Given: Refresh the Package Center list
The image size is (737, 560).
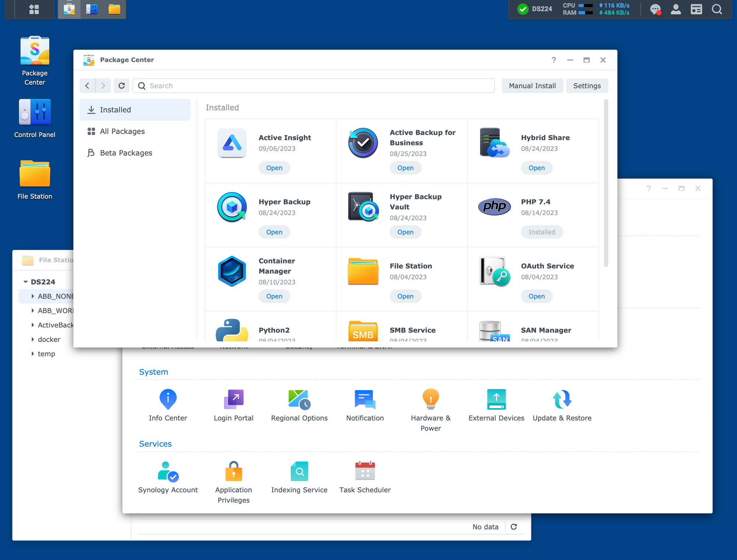Looking at the screenshot, I should click(x=122, y=86).
